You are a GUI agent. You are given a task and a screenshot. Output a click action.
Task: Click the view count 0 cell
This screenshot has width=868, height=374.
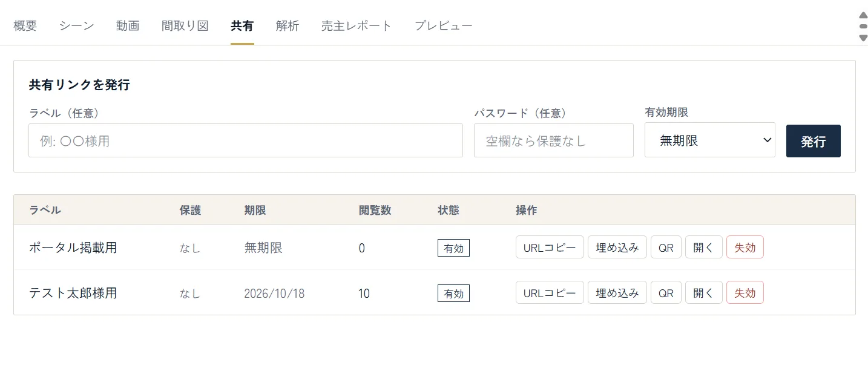pos(362,248)
